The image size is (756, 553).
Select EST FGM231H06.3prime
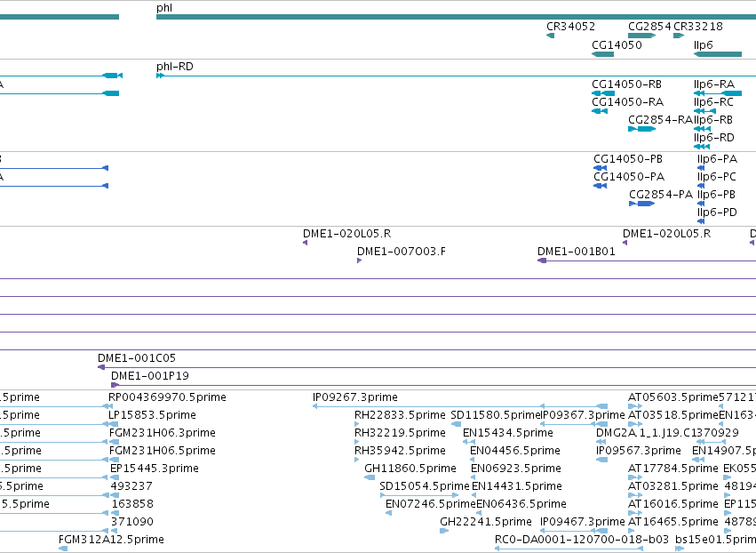(163, 433)
